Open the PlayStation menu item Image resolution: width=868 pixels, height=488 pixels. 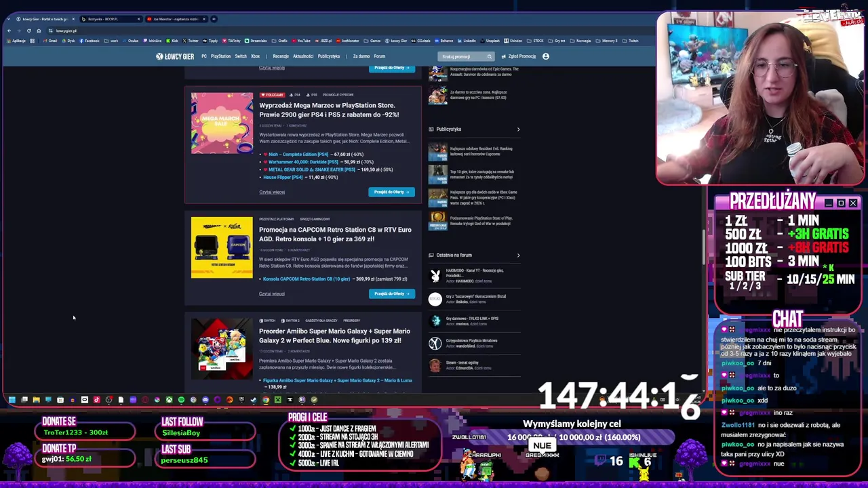click(x=220, y=56)
